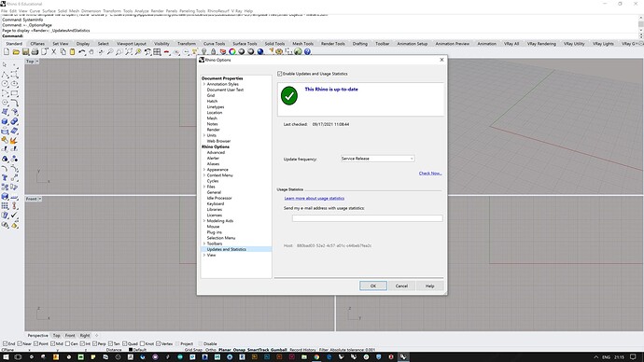Viewport: 644px width, 362px height.
Task: Toggle the Cen object snap checkbox
Action: coord(68,343)
